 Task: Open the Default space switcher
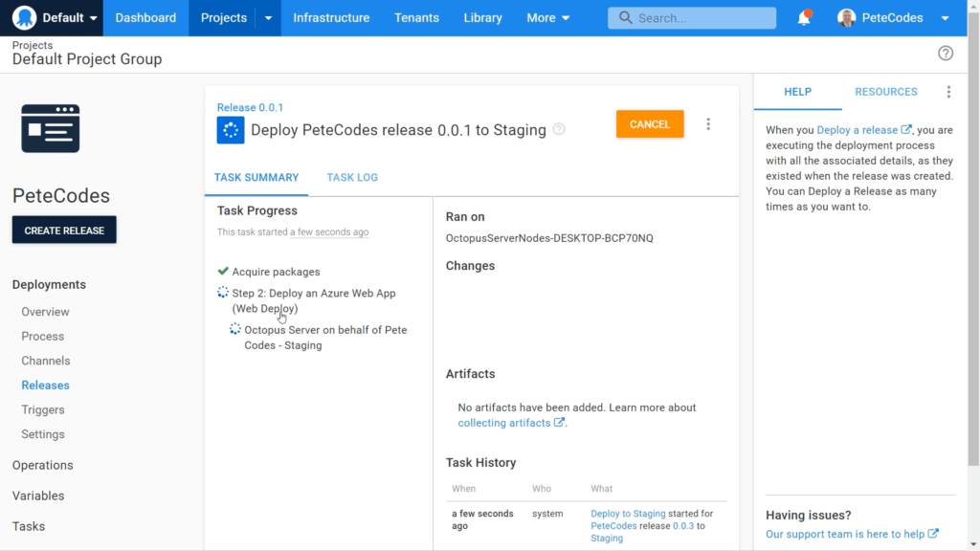point(55,18)
